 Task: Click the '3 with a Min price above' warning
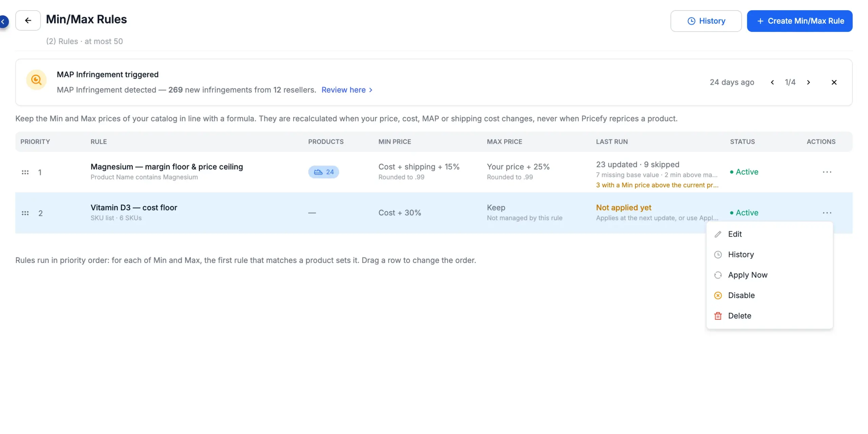pyautogui.click(x=657, y=185)
